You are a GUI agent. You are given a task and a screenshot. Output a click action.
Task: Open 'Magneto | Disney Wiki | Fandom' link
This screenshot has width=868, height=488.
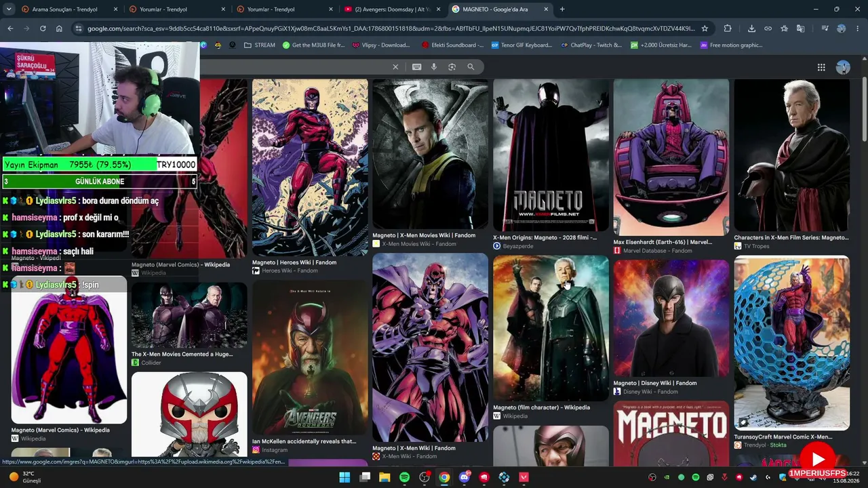(x=655, y=383)
